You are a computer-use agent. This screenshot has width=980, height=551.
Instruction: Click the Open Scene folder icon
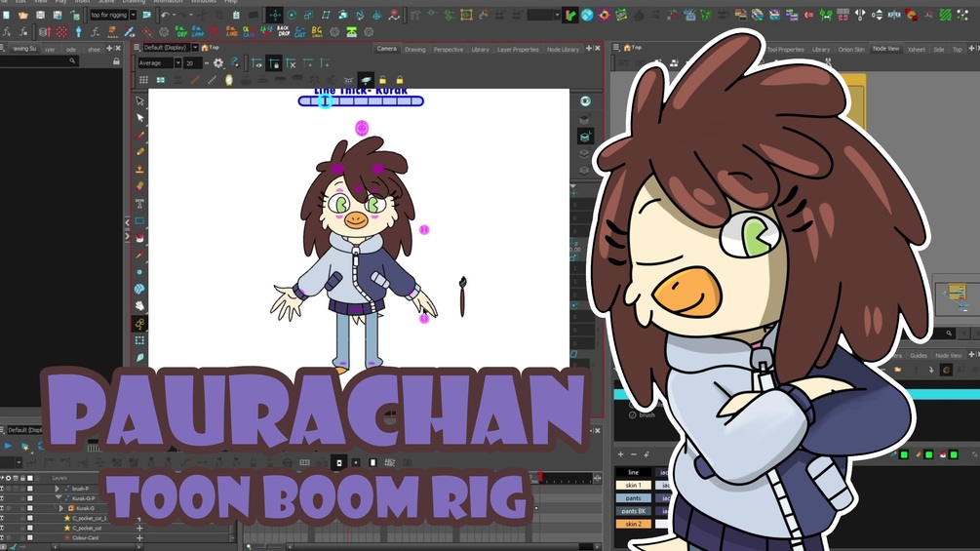tap(23, 15)
